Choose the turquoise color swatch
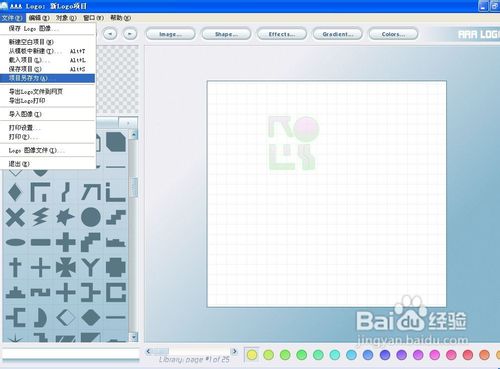 tap(335, 355)
